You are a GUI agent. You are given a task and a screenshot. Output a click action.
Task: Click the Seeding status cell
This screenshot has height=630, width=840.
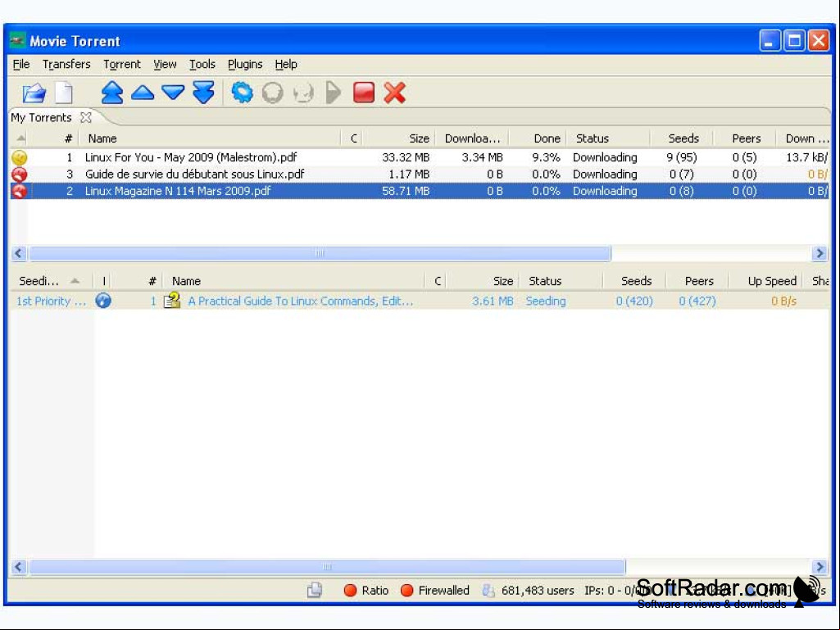[x=545, y=301]
